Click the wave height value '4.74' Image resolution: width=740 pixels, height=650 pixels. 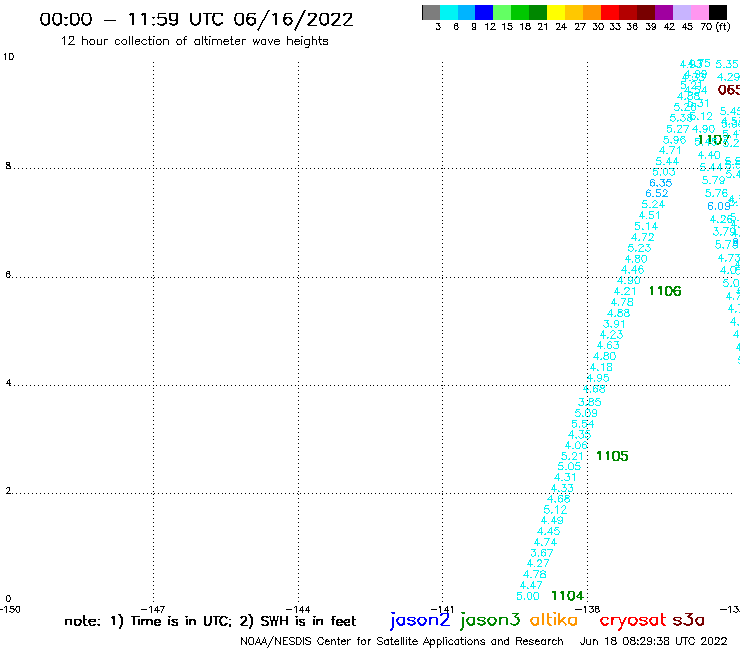[x=545, y=542]
